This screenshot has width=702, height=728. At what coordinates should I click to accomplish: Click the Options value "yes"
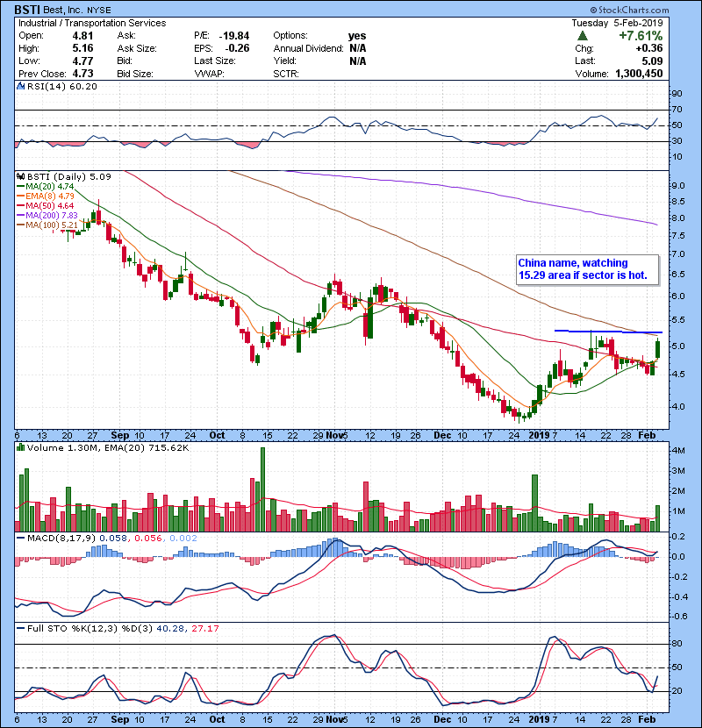[357, 36]
